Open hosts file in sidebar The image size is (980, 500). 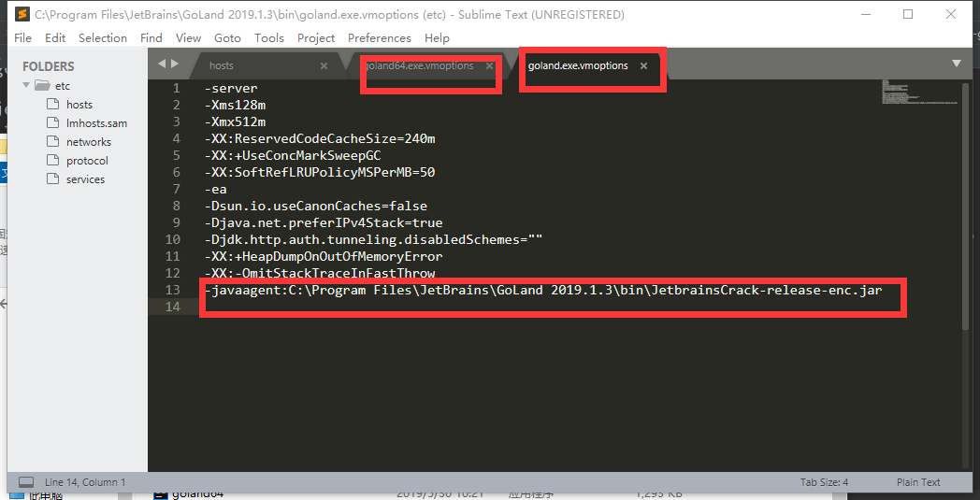point(79,105)
